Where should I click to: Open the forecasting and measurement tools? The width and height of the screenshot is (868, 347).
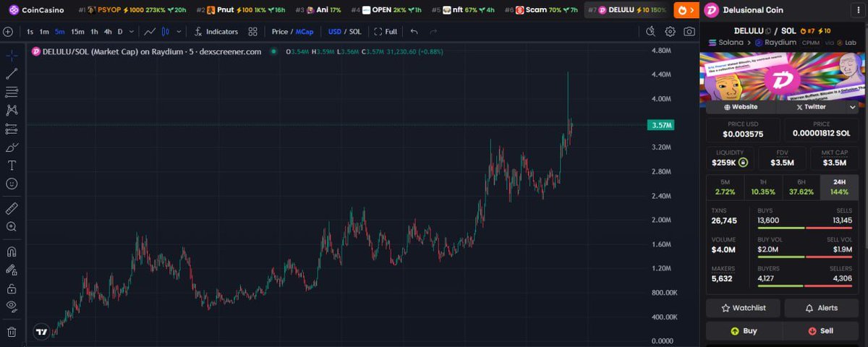point(12,129)
